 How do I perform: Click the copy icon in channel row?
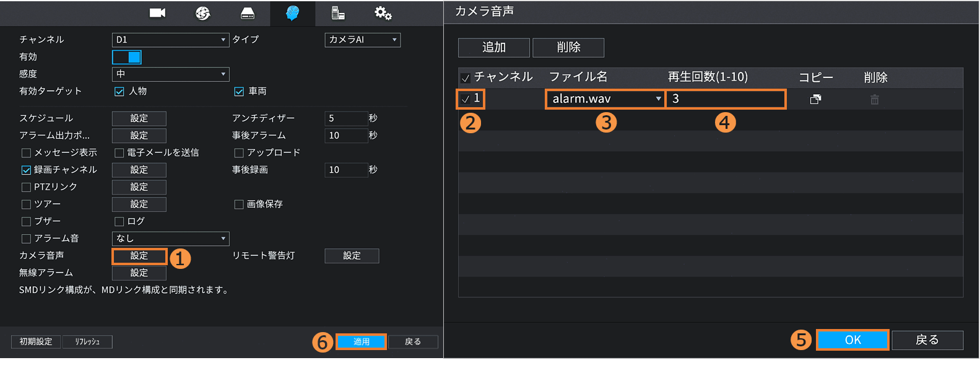tap(815, 99)
